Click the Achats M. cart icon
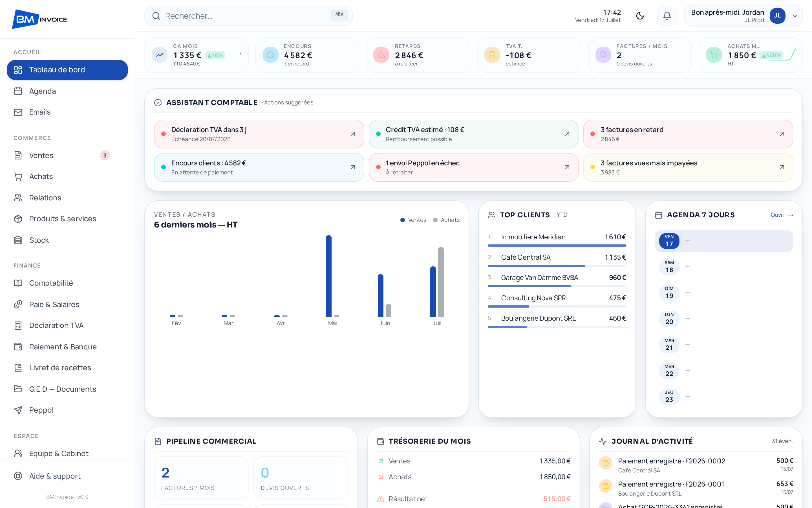The height and width of the screenshot is (508, 812). pyautogui.click(x=714, y=55)
